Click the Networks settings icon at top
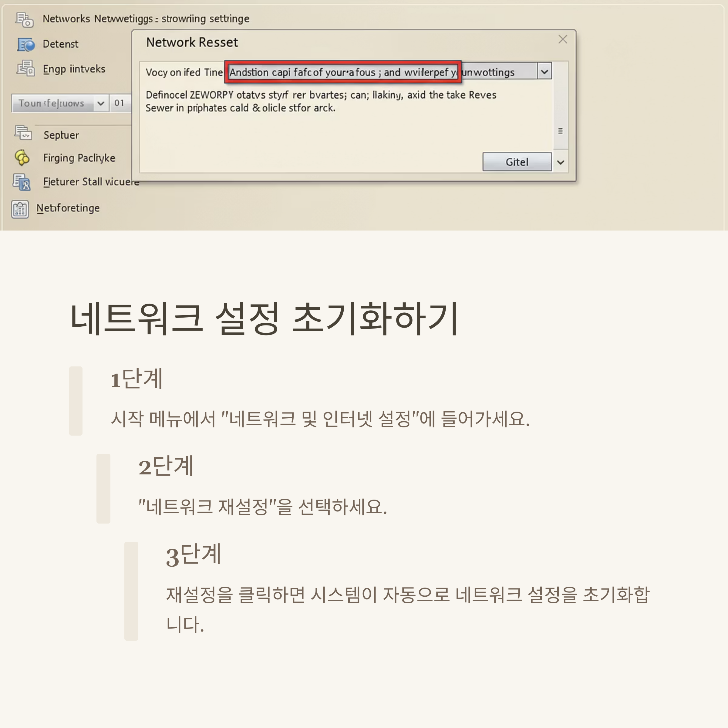Image resolution: width=728 pixels, height=728 pixels. point(24,20)
